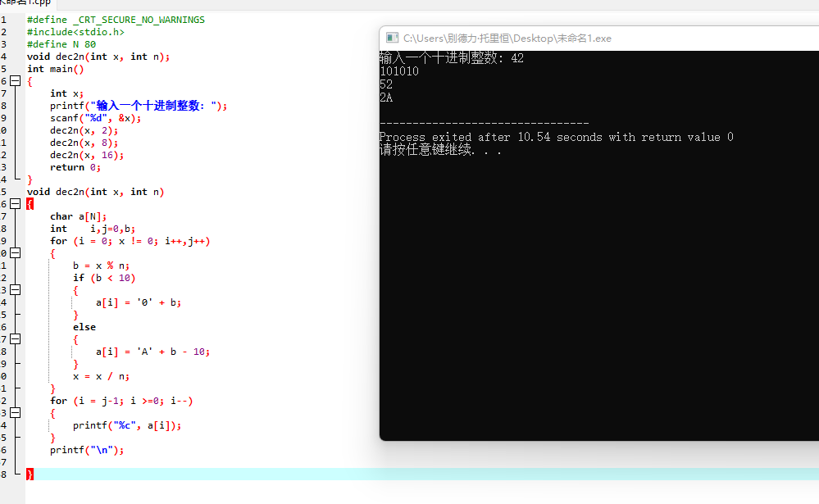Click the int x; declaration
819x504 pixels.
pyautogui.click(x=67, y=93)
